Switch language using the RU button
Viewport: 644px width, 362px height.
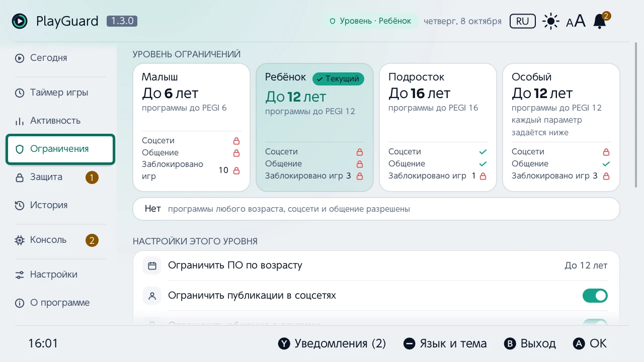(523, 21)
